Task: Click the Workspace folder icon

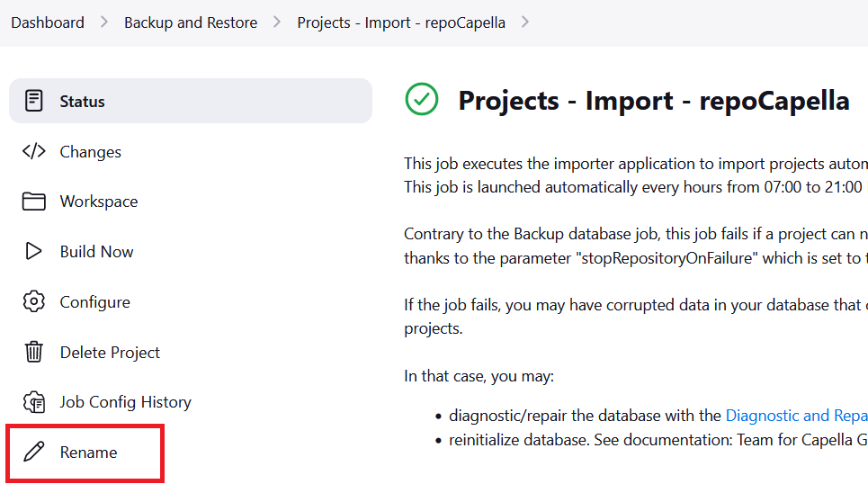Action: 34,202
